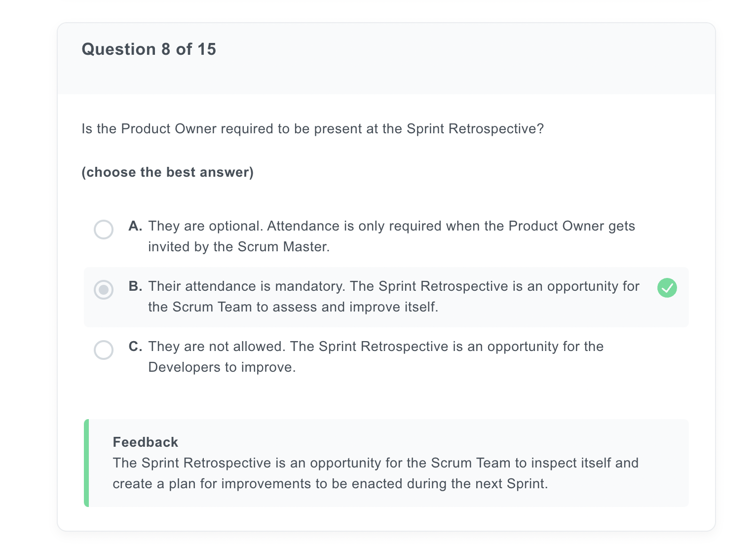Click the feedback explanation paragraph
The height and width of the screenshot is (545, 756).
point(376,473)
